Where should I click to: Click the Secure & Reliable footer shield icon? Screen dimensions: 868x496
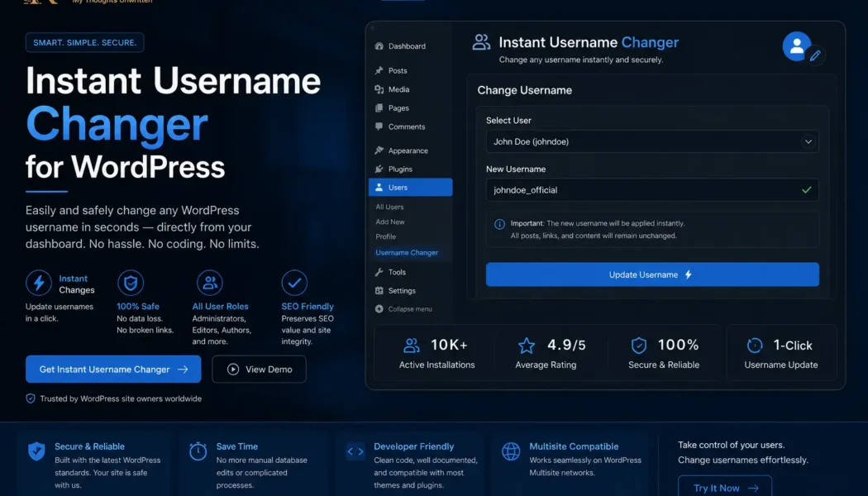pyautogui.click(x=36, y=451)
